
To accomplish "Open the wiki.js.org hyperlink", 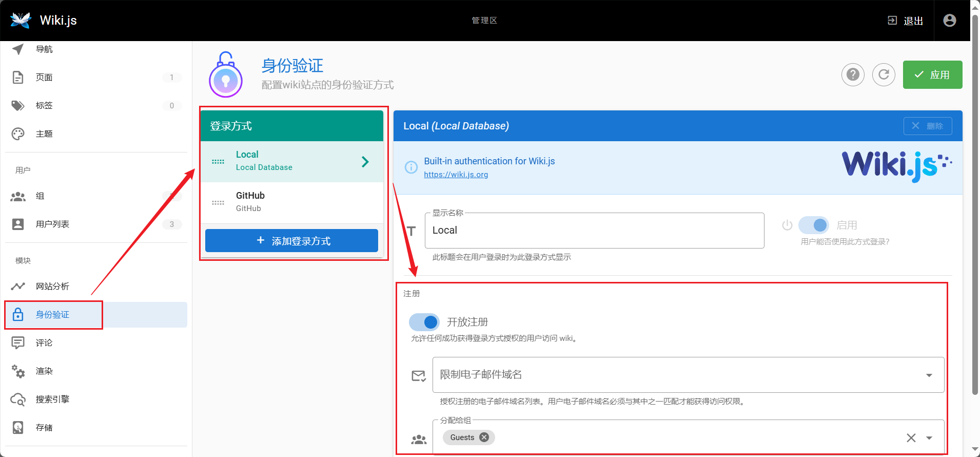I will coord(456,175).
